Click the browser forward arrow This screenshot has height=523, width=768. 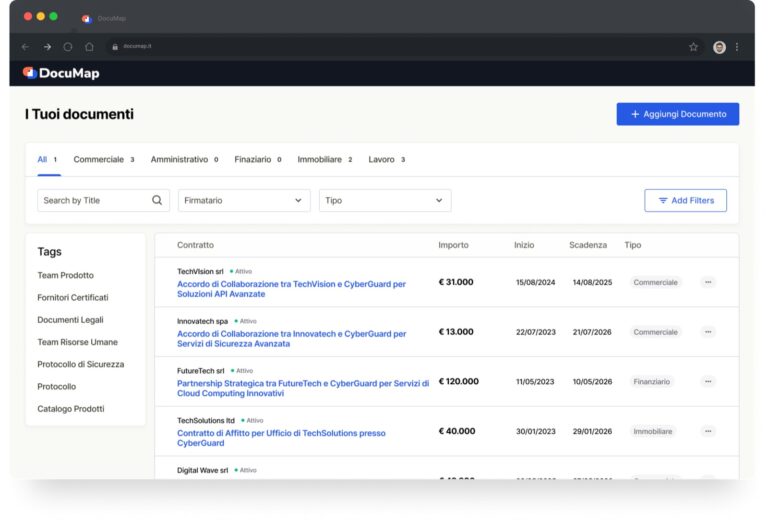click(47, 47)
